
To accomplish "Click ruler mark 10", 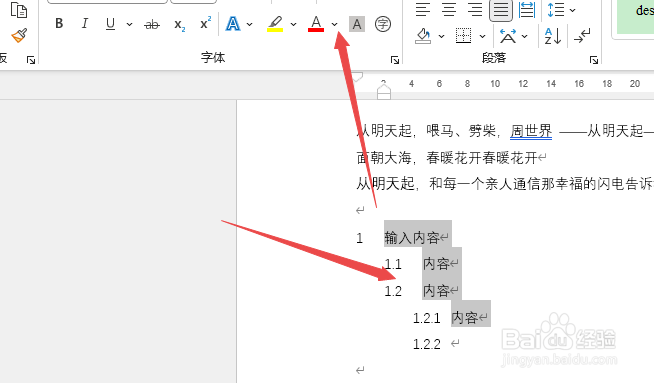I will (x=495, y=84).
